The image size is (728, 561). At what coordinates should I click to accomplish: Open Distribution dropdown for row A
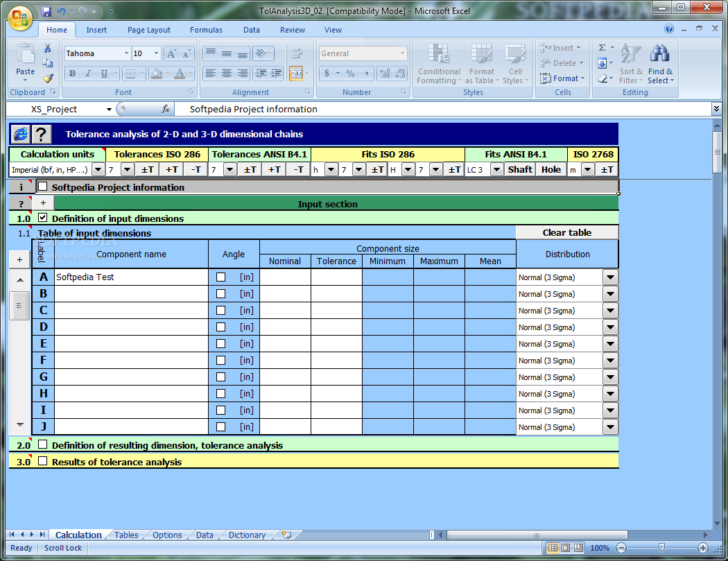(x=611, y=277)
